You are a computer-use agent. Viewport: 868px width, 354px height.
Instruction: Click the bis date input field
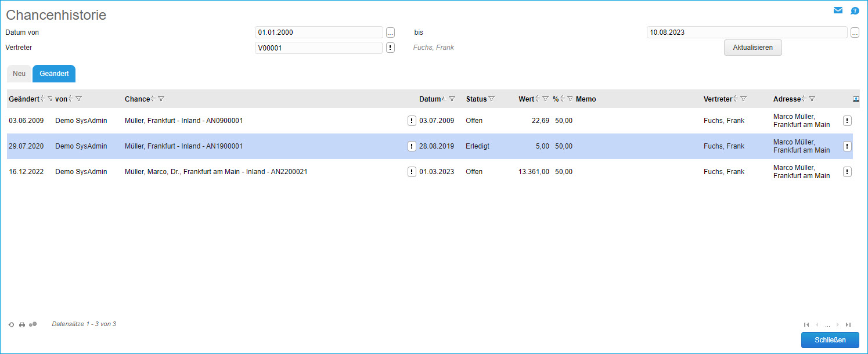tap(747, 32)
